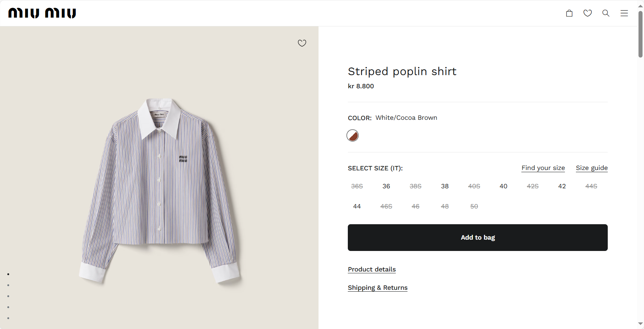Image resolution: width=644 pixels, height=329 pixels.
Task: Jump to second product image dot
Action: point(8,285)
